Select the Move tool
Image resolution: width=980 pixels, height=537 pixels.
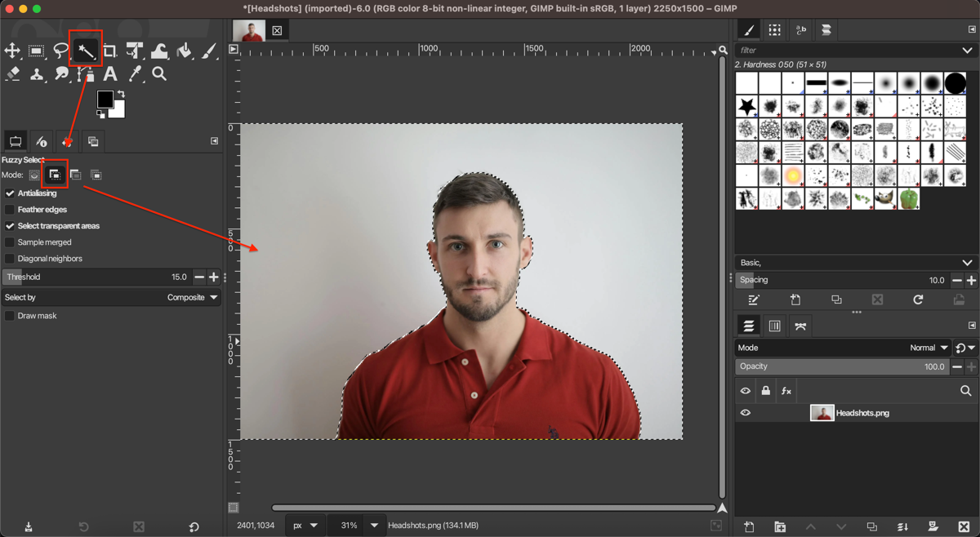(x=12, y=51)
